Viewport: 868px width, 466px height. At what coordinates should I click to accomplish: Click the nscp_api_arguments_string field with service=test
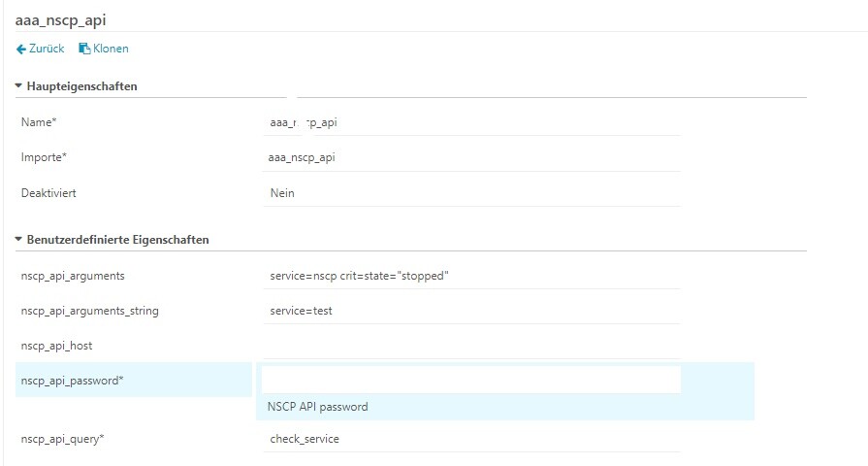click(x=471, y=311)
